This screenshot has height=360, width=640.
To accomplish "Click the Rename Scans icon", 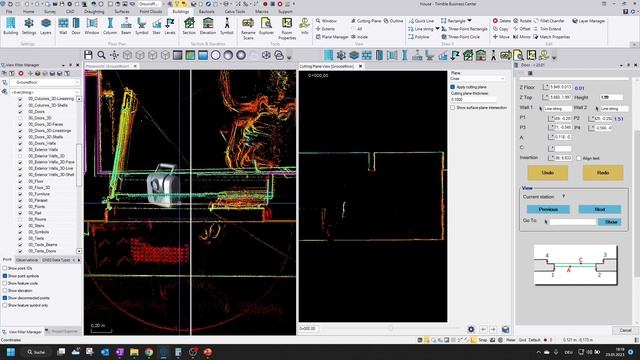I will (248, 29).
